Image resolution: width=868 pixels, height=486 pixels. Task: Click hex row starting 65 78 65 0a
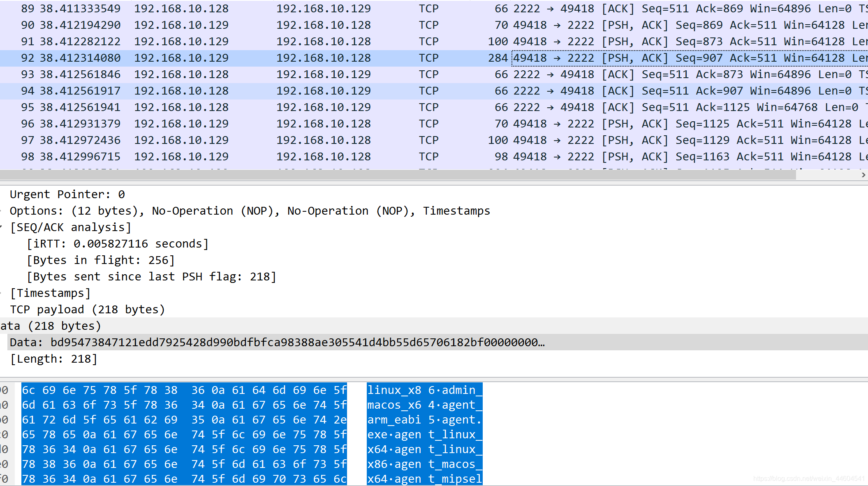[184, 435]
